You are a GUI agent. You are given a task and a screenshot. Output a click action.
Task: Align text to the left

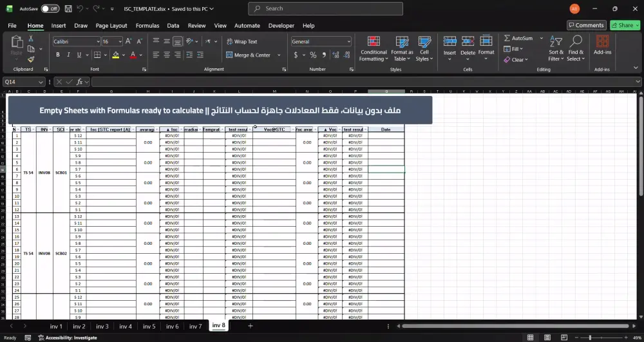(156, 55)
